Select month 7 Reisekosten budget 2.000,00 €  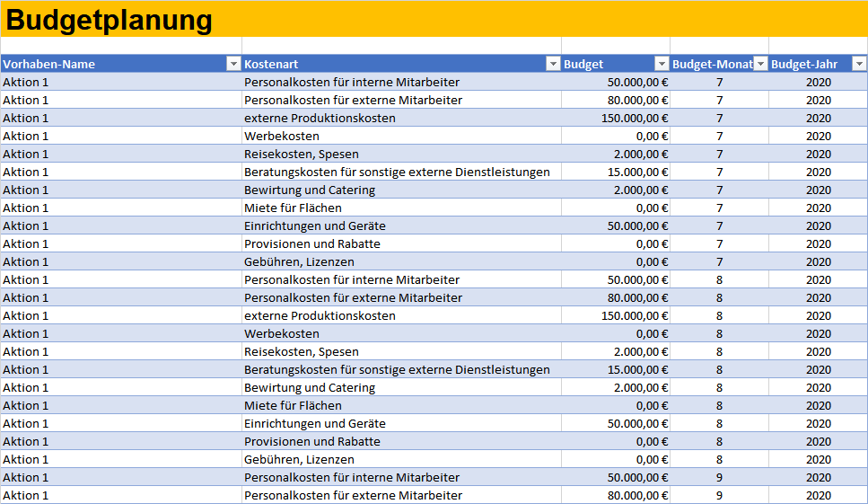pos(616,154)
